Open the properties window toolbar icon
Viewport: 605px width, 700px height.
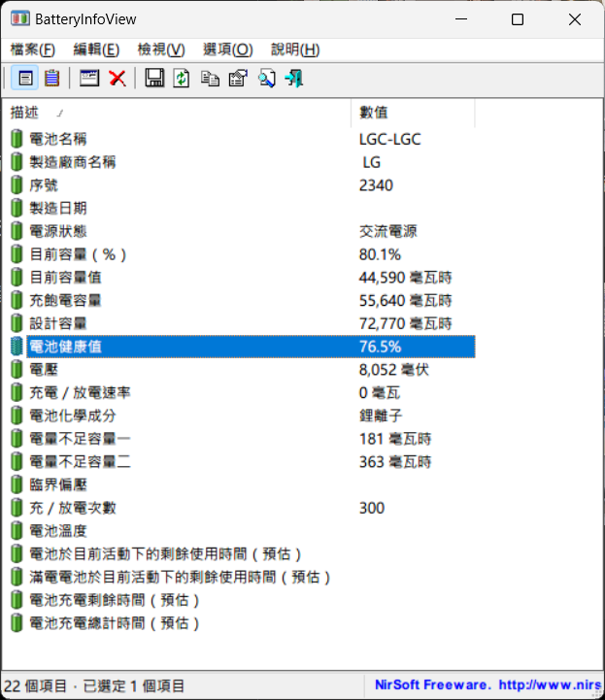89,78
